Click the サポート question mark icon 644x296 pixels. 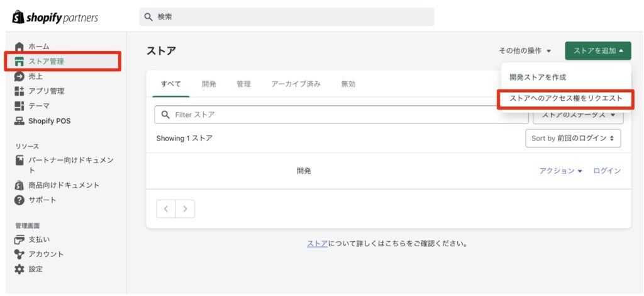(x=19, y=200)
